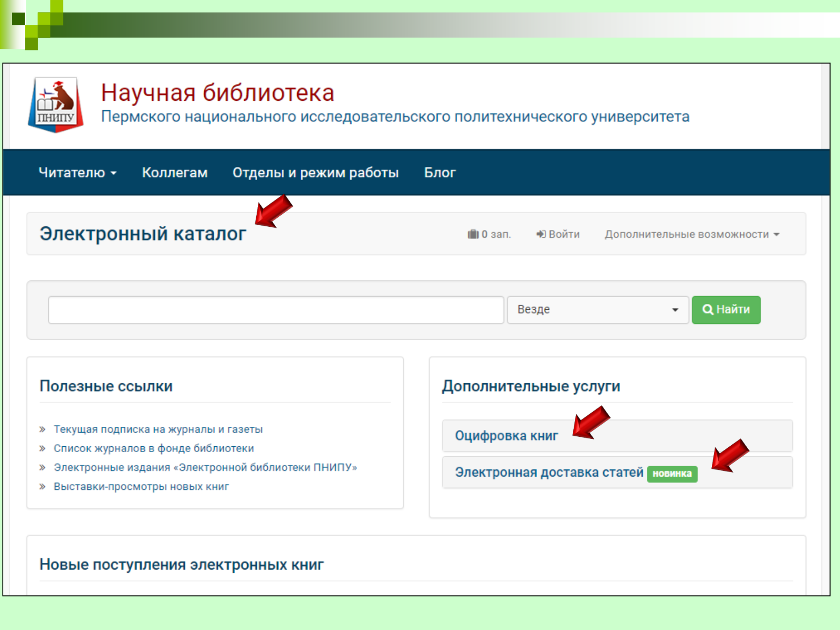Click the briefcase icon beside 0 зап.
The image size is (840, 630).
pyautogui.click(x=473, y=234)
